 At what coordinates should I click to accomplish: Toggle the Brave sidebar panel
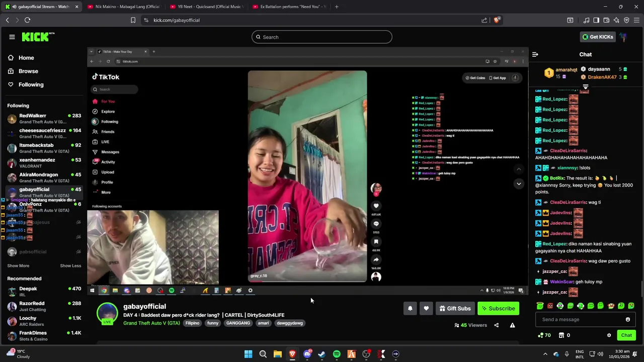(596, 20)
